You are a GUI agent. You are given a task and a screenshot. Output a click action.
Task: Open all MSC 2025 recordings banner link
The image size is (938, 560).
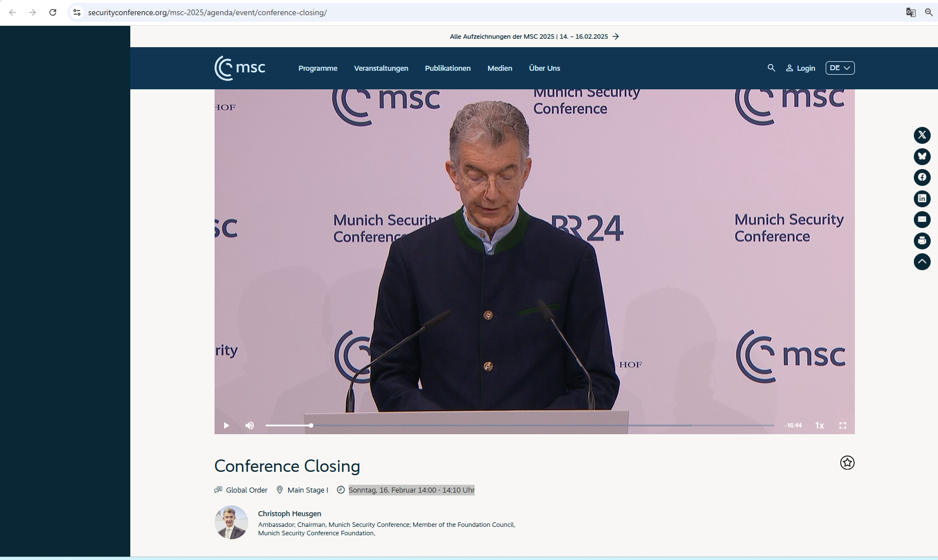point(534,37)
